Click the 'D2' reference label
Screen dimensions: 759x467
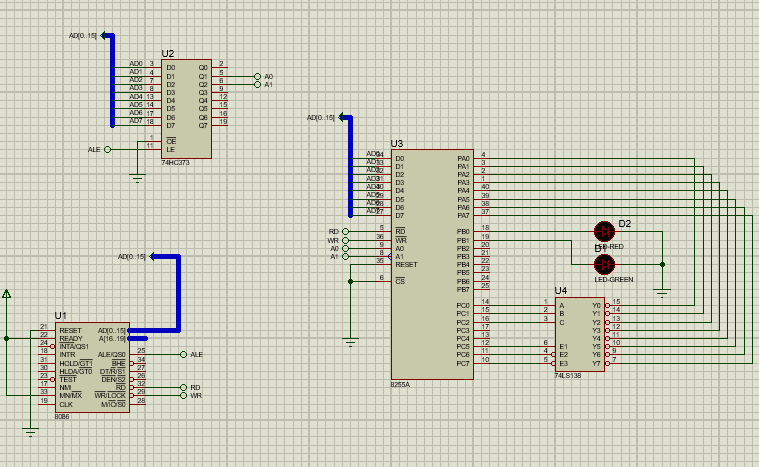[x=625, y=224]
